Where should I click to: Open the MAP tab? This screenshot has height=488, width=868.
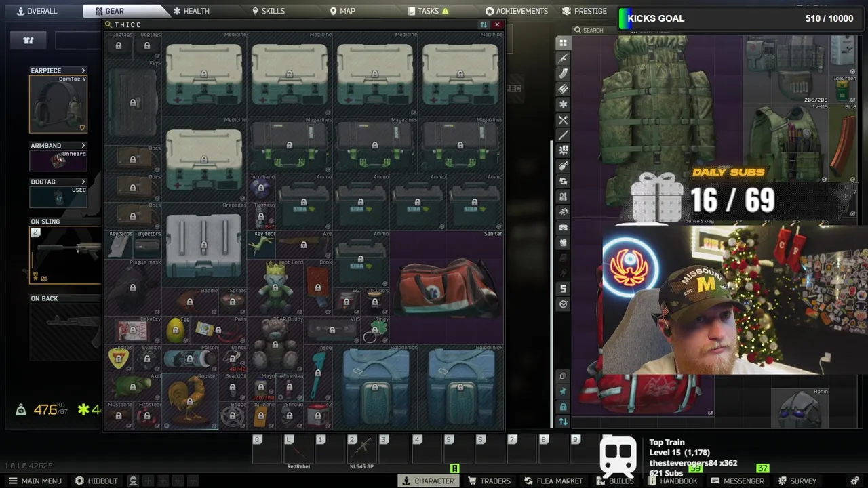pyautogui.click(x=342, y=11)
